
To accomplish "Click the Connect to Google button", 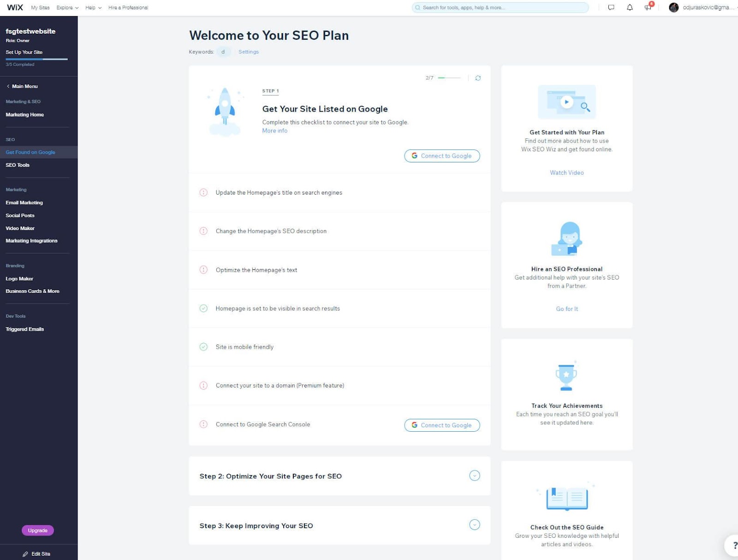I will (441, 156).
